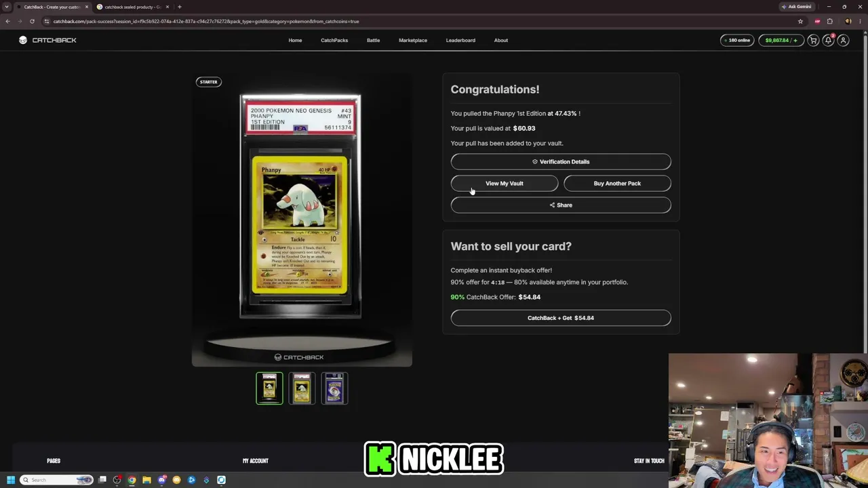Open the Leaderboard page
Image resolution: width=868 pixels, height=488 pixels.
pyautogui.click(x=460, y=40)
